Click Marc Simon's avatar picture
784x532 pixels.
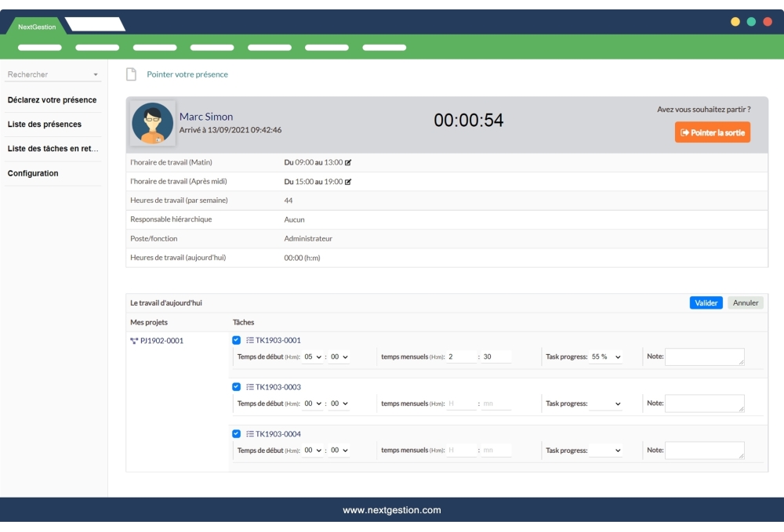[x=152, y=123]
